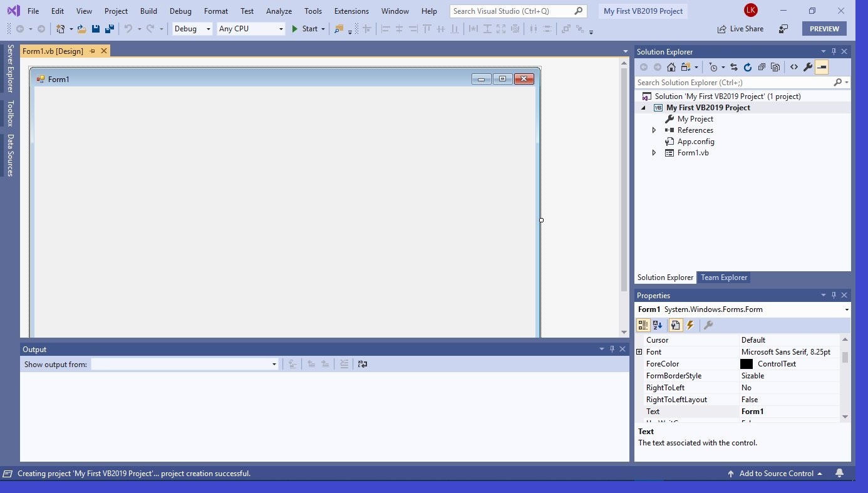Toggle Alphabetical sort in Properties panel
Image resolution: width=868 pixels, height=493 pixels.
coord(658,325)
